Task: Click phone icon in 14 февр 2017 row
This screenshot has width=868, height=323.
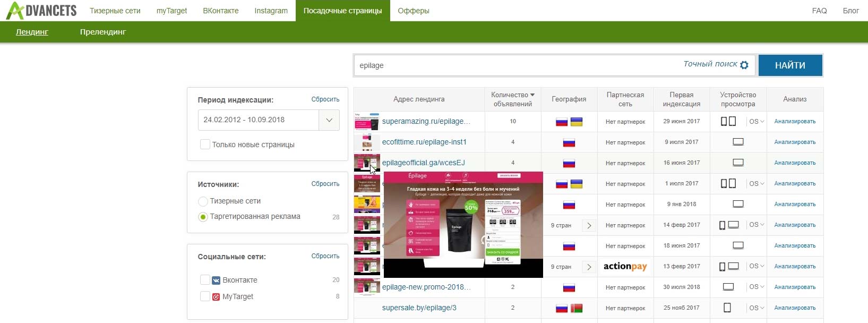Action: pos(722,225)
